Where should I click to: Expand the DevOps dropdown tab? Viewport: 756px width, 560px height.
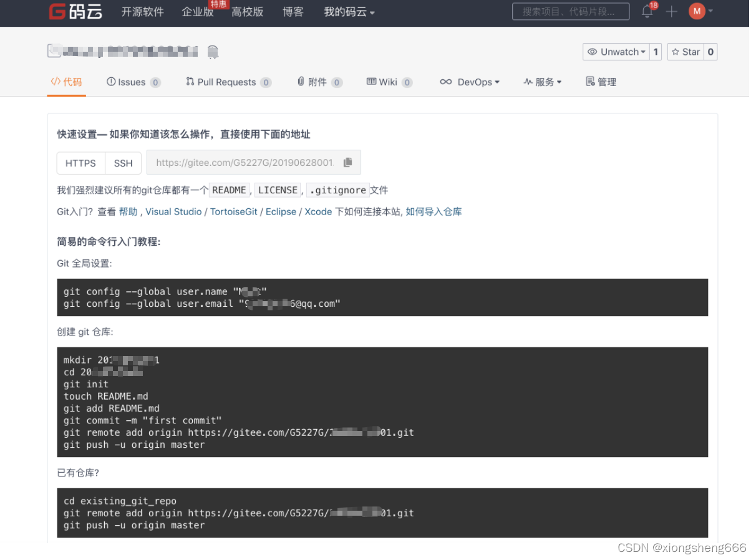pos(470,82)
